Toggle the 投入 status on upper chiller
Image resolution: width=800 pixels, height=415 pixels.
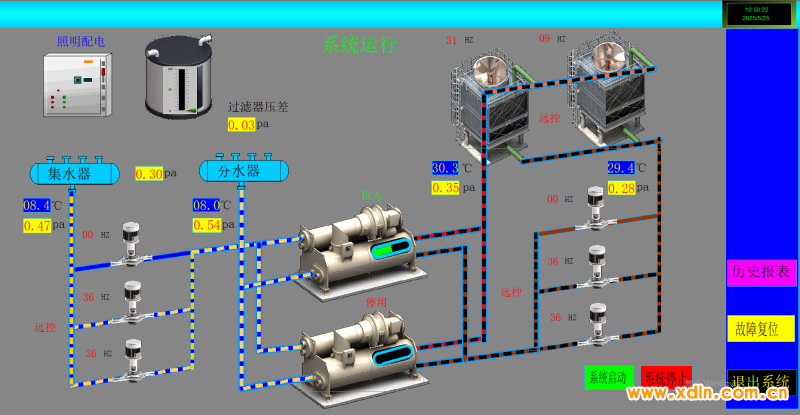[372, 196]
